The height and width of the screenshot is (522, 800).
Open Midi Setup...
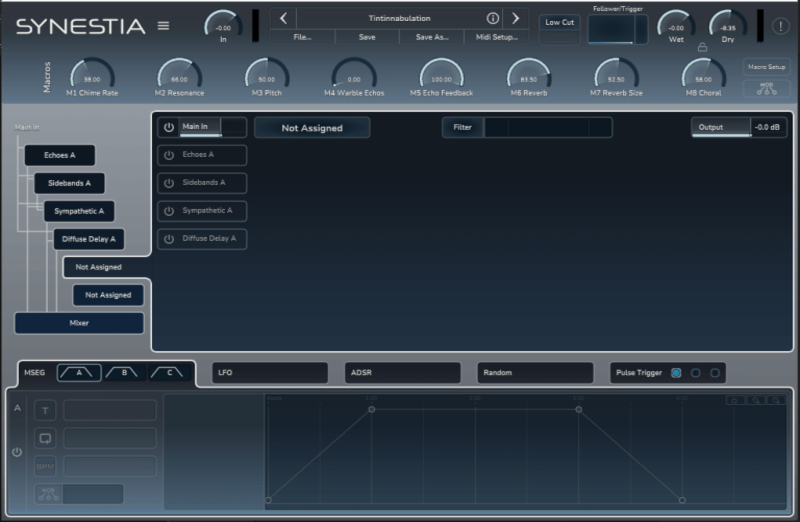tap(496, 37)
